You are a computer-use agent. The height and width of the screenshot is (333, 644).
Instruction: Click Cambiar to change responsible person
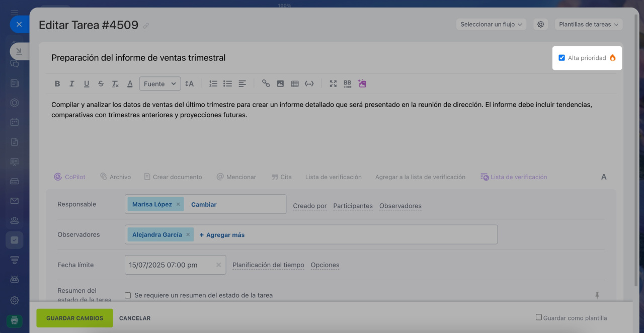tap(204, 204)
